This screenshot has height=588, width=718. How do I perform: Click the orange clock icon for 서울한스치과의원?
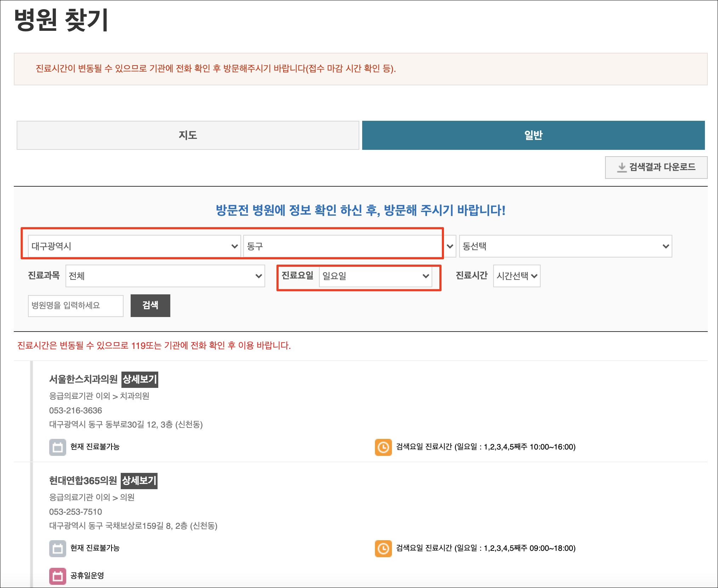(x=383, y=447)
